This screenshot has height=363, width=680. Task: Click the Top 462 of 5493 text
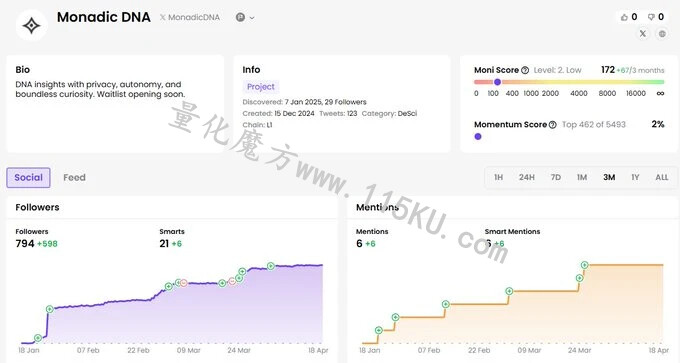[x=594, y=125]
